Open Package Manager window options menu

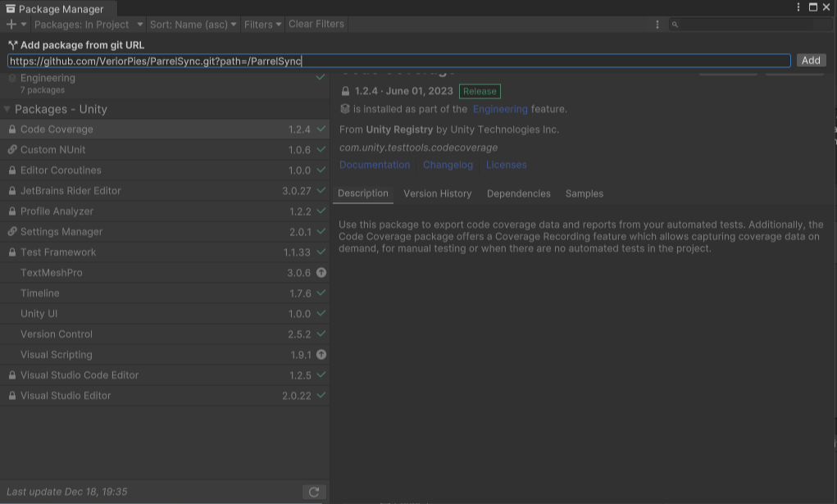798,7
